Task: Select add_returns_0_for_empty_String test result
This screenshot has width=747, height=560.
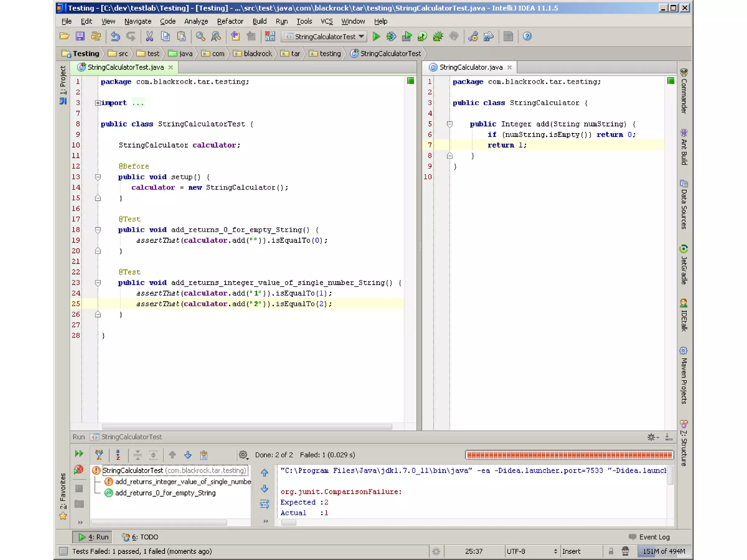Action: click(x=165, y=493)
